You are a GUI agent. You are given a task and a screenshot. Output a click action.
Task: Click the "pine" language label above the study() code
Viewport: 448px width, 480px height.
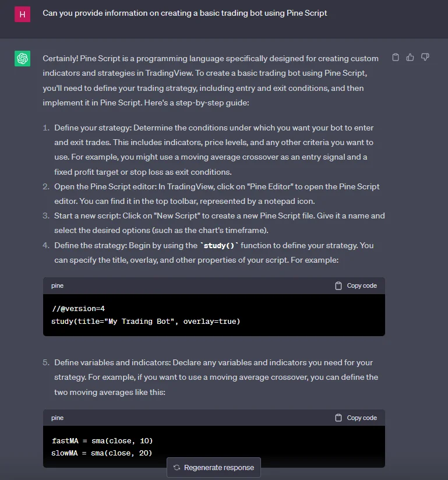pyautogui.click(x=57, y=286)
